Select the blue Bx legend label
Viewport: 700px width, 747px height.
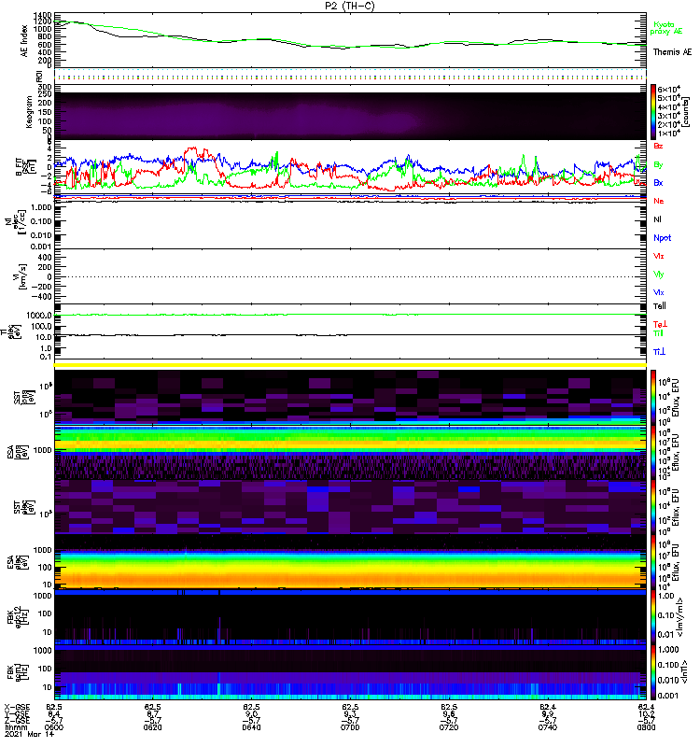click(x=658, y=182)
